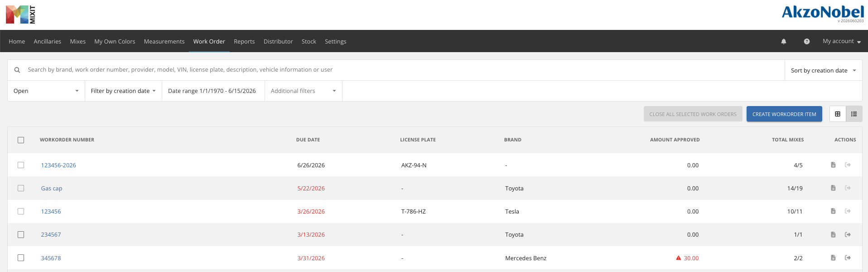
Task: Open My Own Colors
Action: (115, 41)
